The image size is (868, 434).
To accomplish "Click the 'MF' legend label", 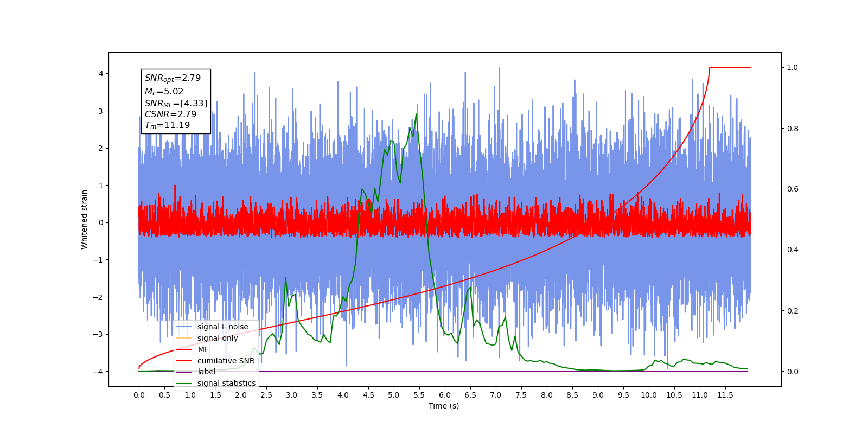I will pyautogui.click(x=203, y=349).
